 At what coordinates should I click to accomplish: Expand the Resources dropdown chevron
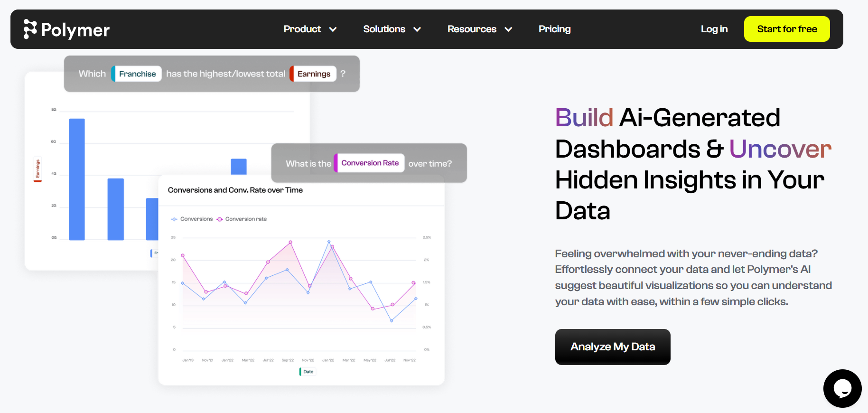tap(508, 29)
